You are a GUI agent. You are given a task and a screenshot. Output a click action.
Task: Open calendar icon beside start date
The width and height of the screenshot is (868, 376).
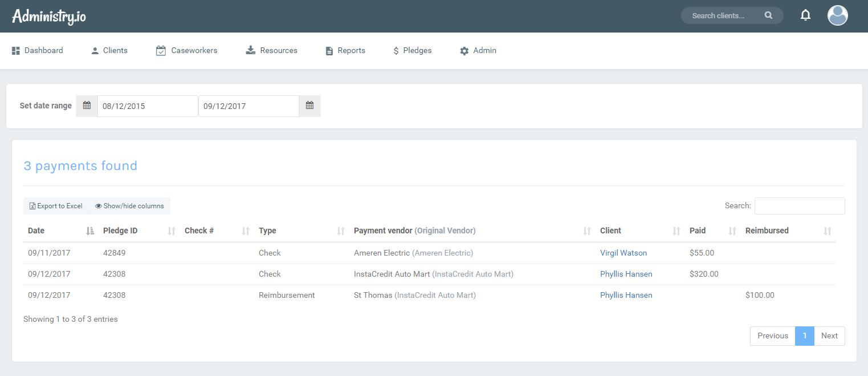point(87,106)
